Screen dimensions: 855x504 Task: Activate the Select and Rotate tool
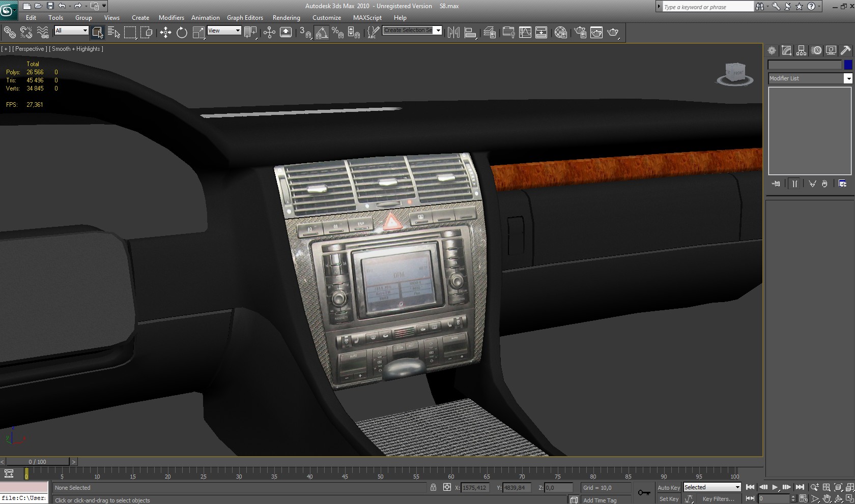point(182,33)
